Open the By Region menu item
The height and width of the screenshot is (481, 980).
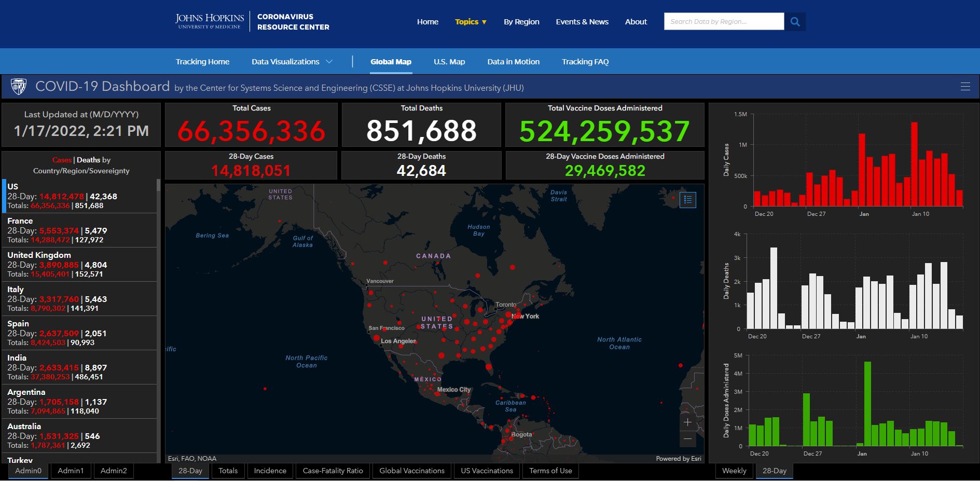(x=521, y=22)
